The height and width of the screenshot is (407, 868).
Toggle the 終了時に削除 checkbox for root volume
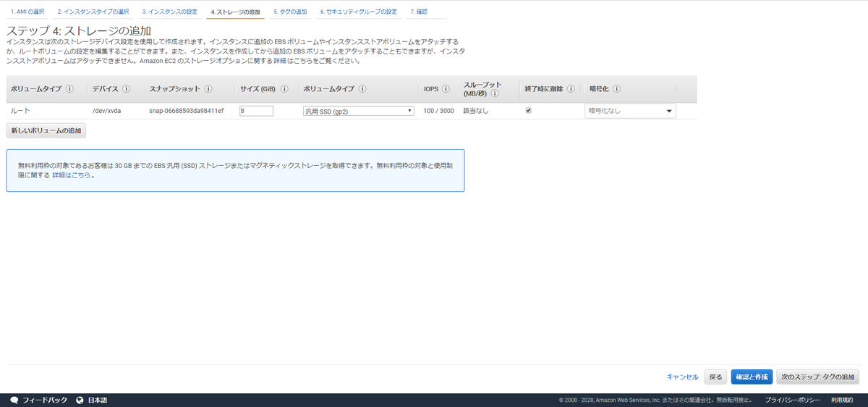(528, 111)
